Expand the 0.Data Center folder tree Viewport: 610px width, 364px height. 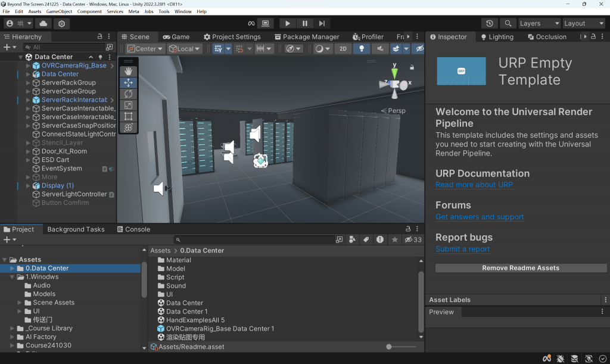(12, 268)
